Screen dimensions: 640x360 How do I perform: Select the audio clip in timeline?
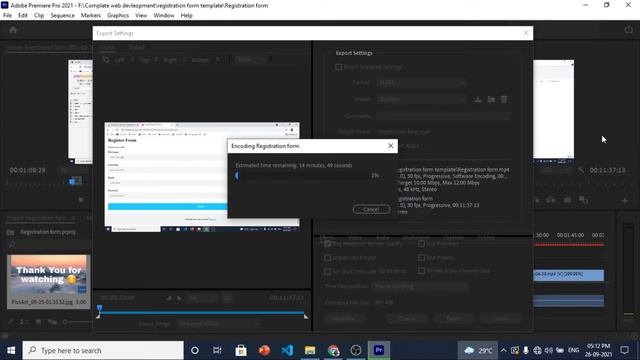(x=568, y=301)
